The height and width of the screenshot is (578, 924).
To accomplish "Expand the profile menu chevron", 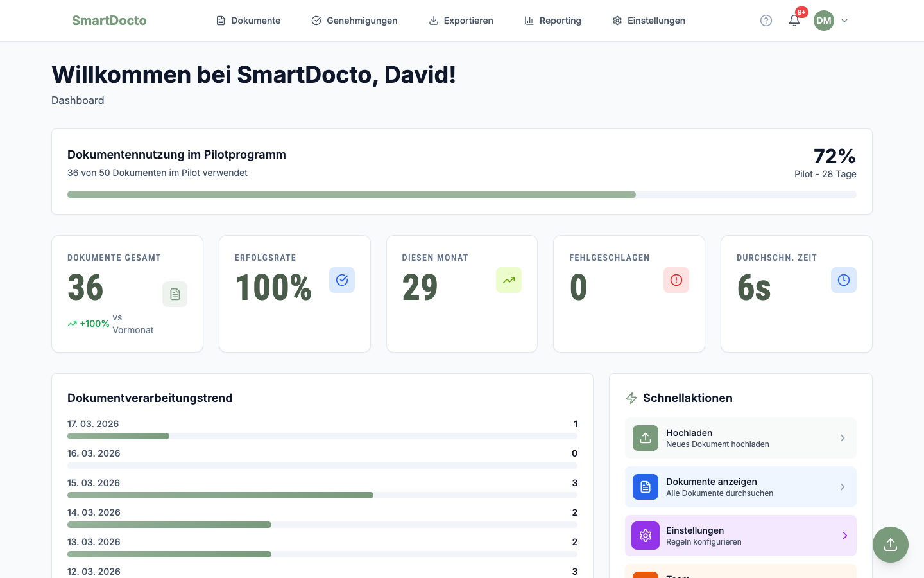I will (844, 21).
